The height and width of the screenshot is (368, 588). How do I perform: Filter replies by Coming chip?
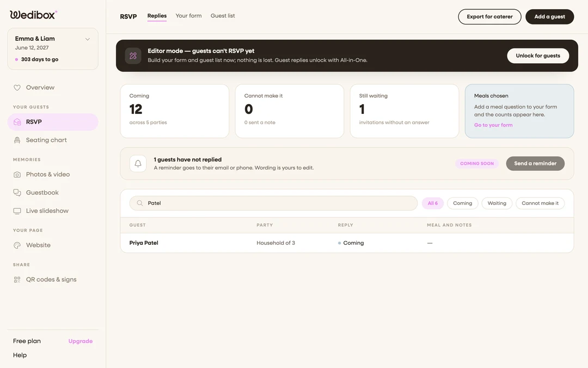(x=462, y=203)
